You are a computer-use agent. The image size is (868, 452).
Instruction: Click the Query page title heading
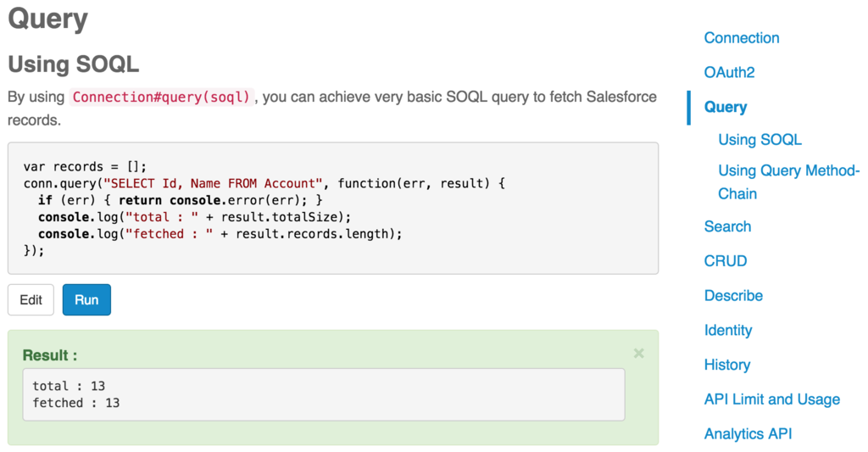click(x=47, y=19)
